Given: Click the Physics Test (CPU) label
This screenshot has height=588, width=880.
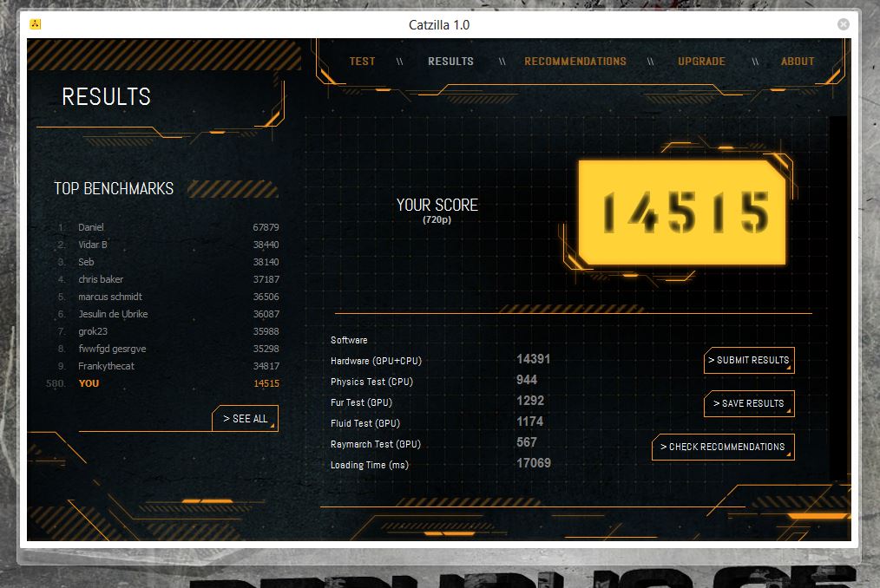Looking at the screenshot, I should 371,382.
